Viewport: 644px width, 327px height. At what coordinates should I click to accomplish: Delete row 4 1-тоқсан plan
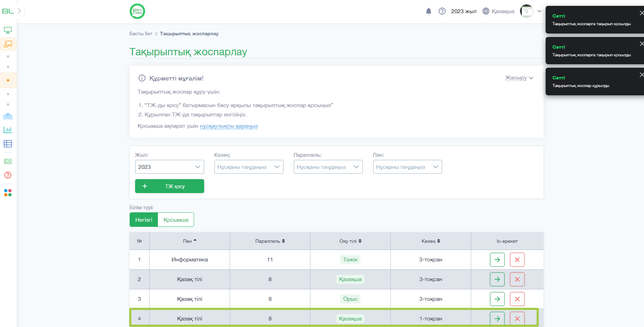coord(517,319)
